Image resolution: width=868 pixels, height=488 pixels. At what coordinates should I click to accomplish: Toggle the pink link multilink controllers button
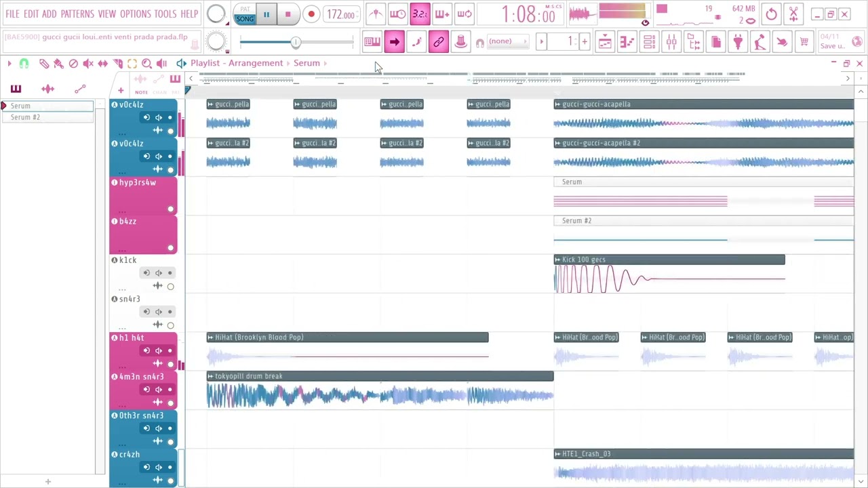point(438,42)
